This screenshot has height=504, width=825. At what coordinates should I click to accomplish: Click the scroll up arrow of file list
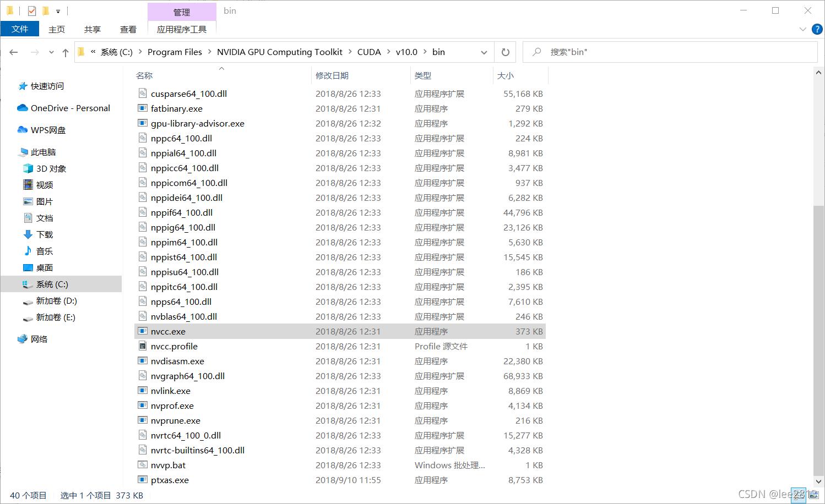818,73
